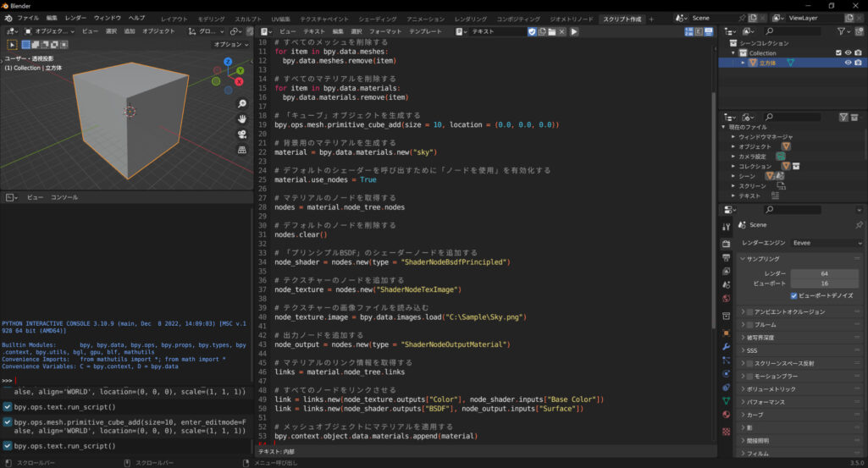Screen dimensions: 868x468
Task: Open the オブジェクト menu in viewport header
Action: 158,31
